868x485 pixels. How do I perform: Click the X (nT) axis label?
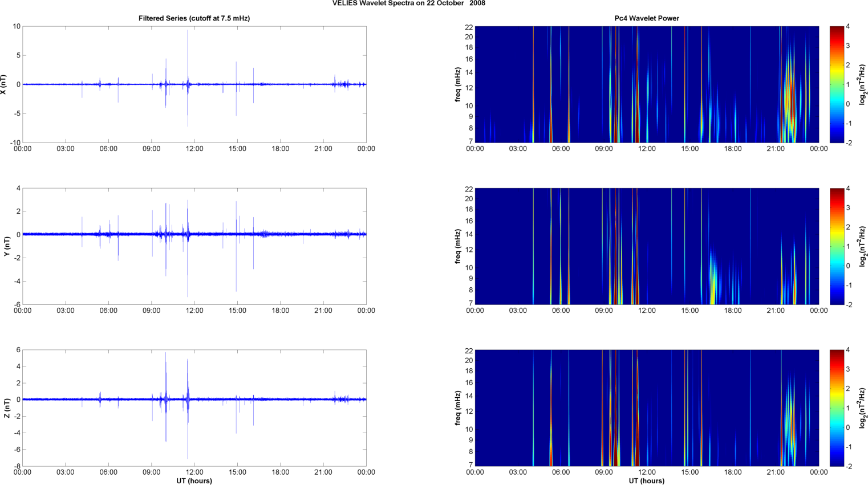click(x=4, y=84)
